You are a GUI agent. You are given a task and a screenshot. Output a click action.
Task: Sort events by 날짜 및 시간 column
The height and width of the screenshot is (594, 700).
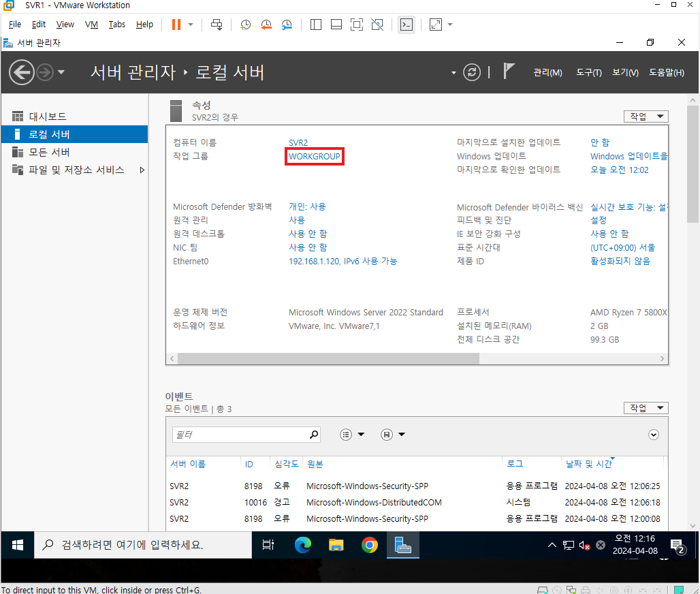click(589, 465)
